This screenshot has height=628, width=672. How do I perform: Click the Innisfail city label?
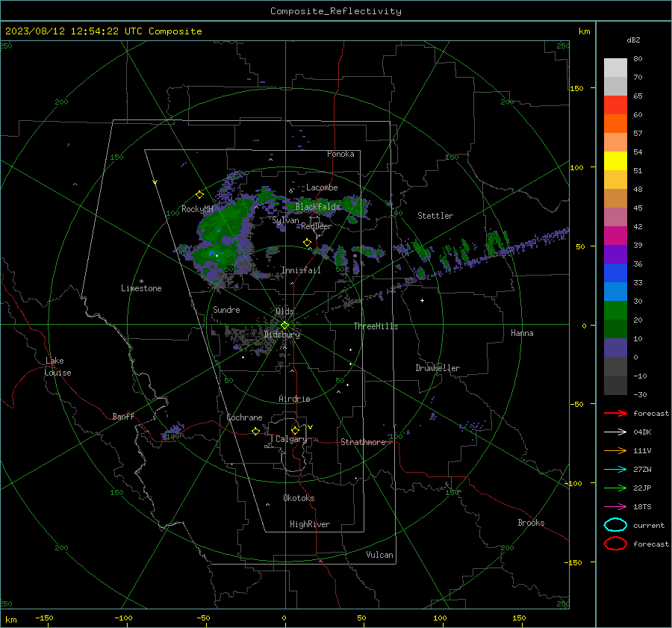(301, 270)
